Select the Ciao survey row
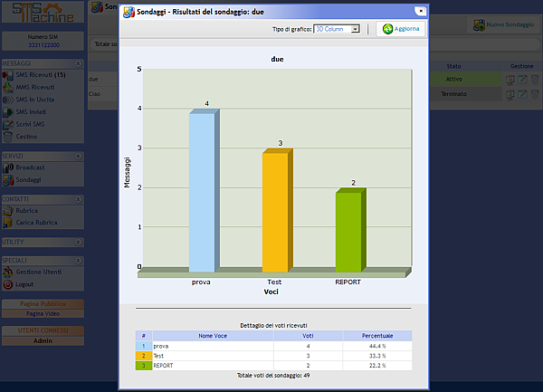Image resolution: width=543 pixels, height=392 pixels. (103, 94)
